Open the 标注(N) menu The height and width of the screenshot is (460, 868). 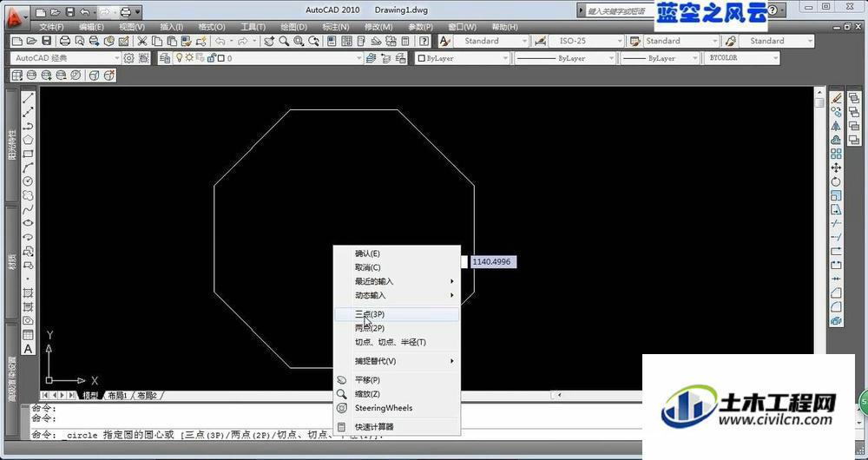(335, 27)
